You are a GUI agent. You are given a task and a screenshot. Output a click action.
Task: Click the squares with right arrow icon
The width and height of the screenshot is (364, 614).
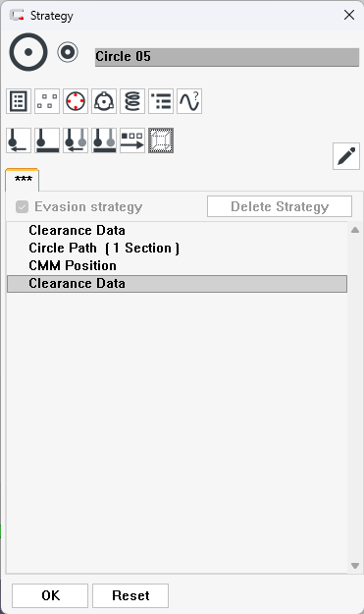pos(132,140)
